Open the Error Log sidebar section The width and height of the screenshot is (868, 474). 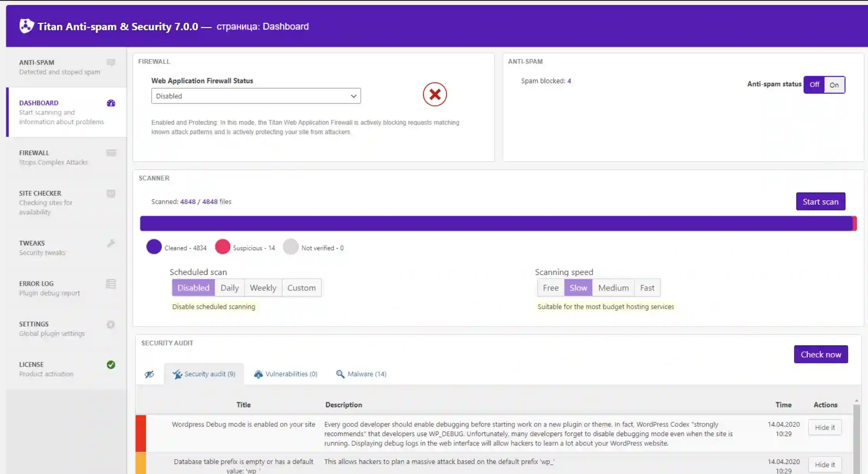point(67,288)
